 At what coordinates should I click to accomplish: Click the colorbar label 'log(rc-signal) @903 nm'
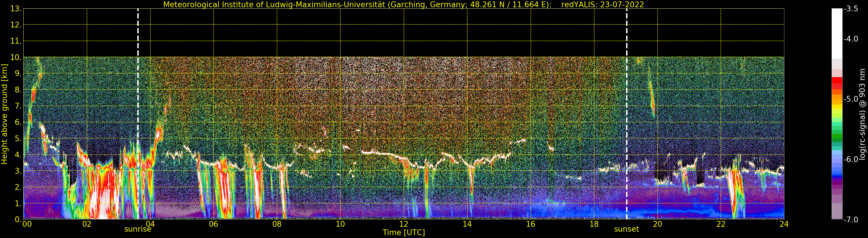(862, 114)
